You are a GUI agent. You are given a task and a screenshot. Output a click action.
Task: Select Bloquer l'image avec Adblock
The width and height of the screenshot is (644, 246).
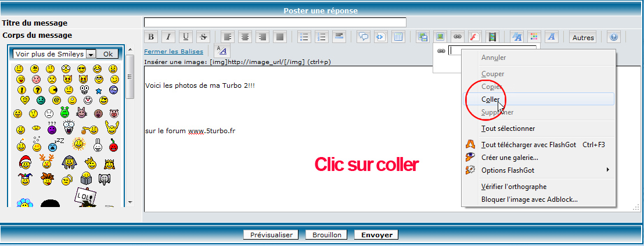(x=538, y=199)
